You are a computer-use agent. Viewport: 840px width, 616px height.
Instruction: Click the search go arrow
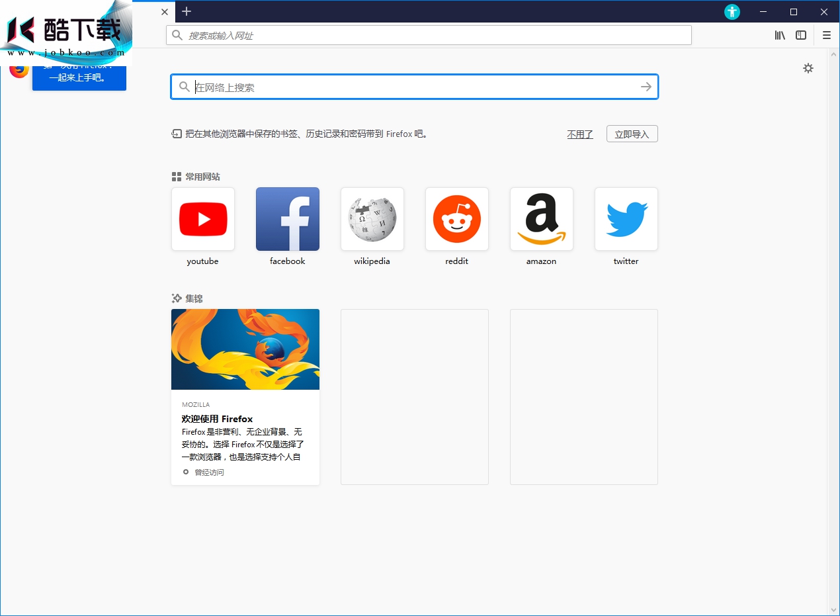[646, 87]
